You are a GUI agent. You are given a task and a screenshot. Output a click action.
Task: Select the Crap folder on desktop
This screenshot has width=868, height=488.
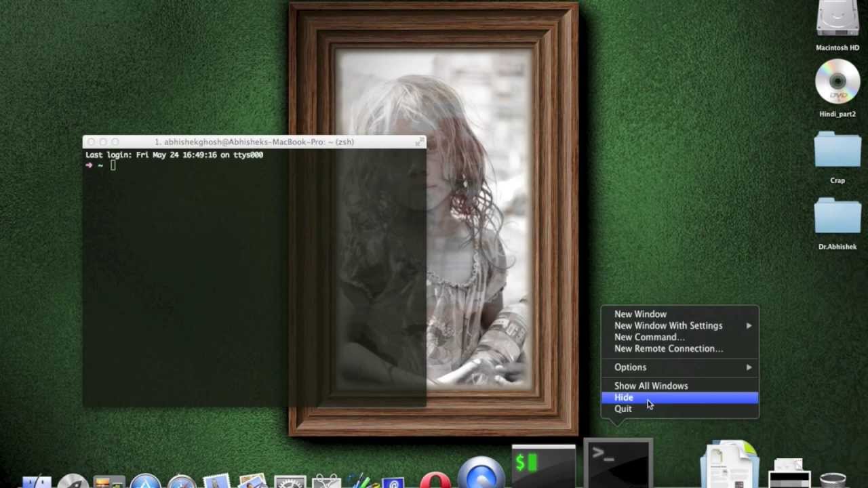point(837,149)
